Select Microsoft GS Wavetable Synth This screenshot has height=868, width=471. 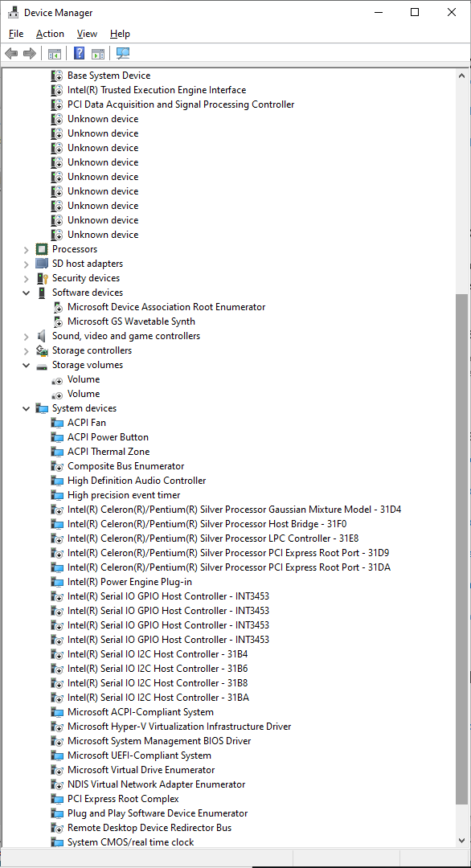pos(131,321)
